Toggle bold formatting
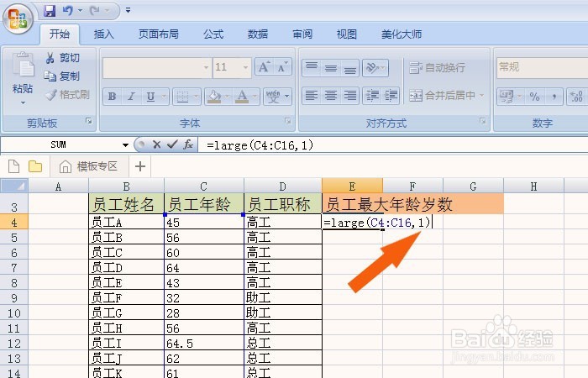The height and width of the screenshot is (378, 588). 112,97
